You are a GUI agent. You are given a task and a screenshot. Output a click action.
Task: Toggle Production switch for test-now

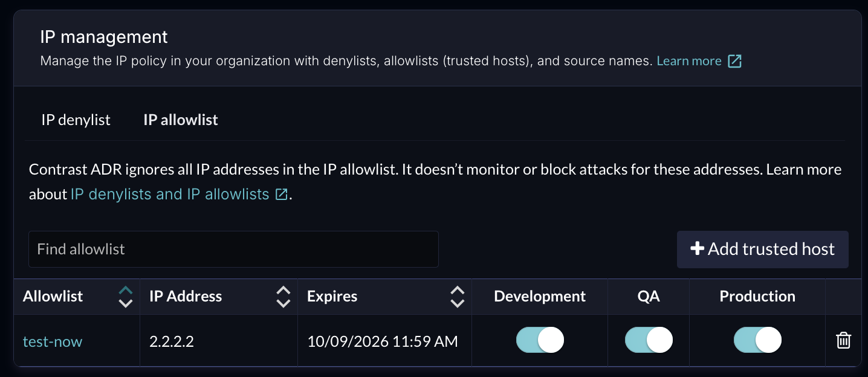click(757, 341)
